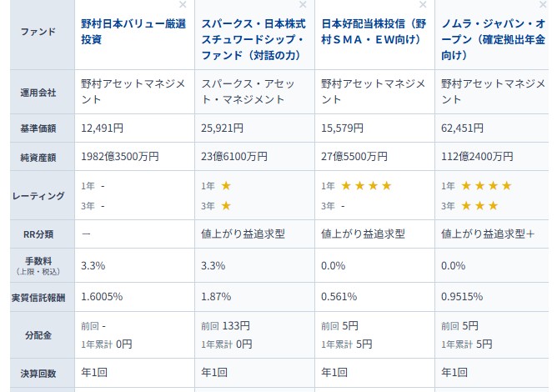Viewport: 557px width, 392px height.
Task: Click the RR分類 row header
Action: click(x=37, y=234)
